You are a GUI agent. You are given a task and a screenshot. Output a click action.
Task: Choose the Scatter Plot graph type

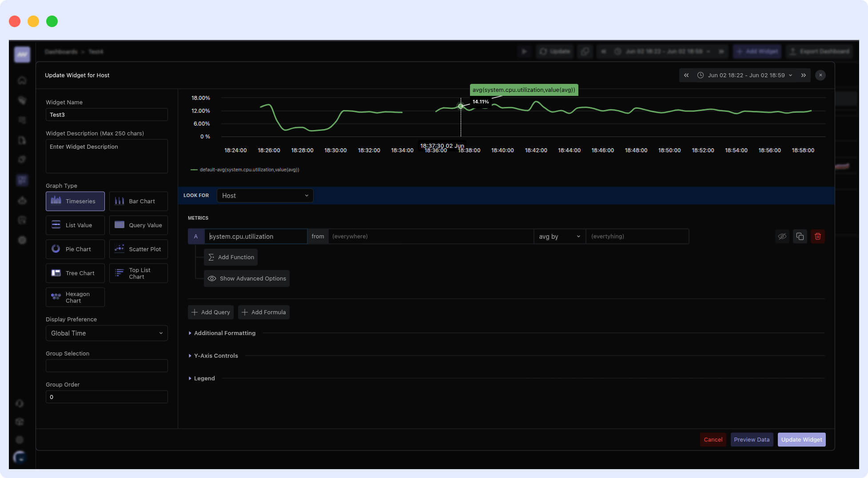[138, 249]
